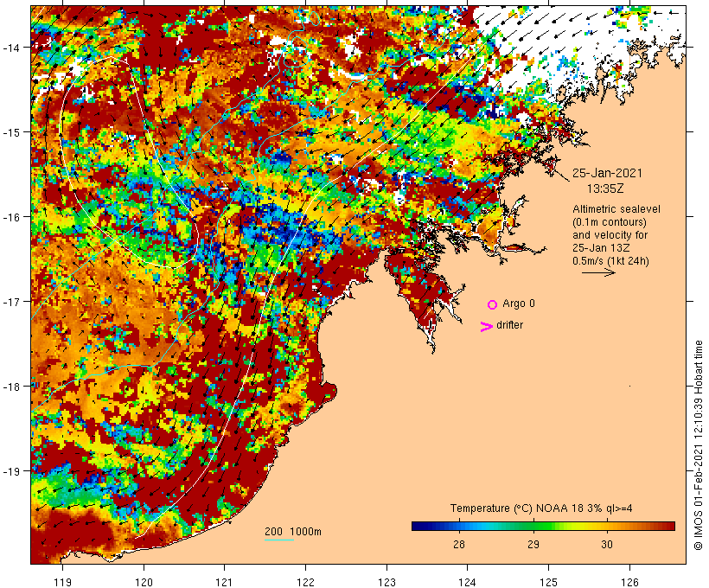Click the colorbar tick value 30
The width and height of the screenshot is (709, 588).
tap(607, 544)
